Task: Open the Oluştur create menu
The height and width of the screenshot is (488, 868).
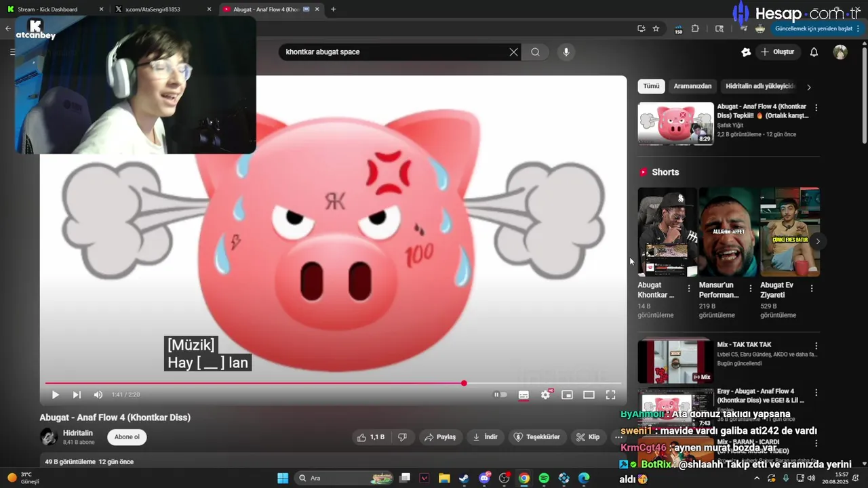Action: pyautogui.click(x=777, y=52)
